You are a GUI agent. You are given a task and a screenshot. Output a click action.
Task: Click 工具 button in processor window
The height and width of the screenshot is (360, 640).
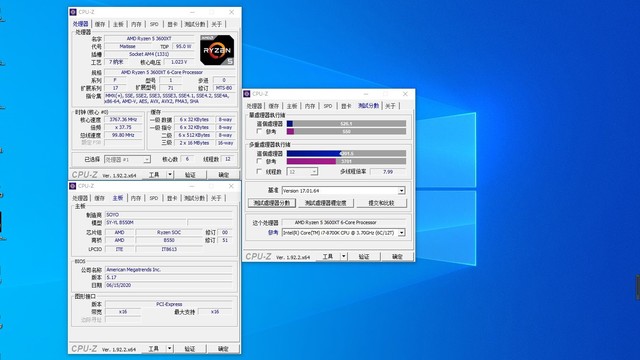coord(154,175)
